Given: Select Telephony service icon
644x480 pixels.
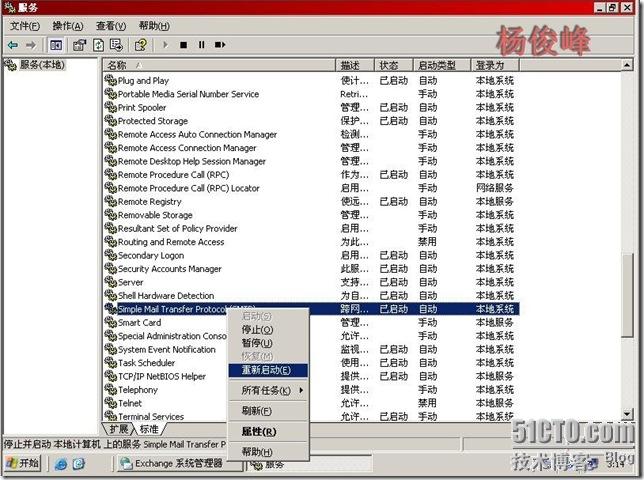Looking at the screenshot, I should (x=110, y=390).
